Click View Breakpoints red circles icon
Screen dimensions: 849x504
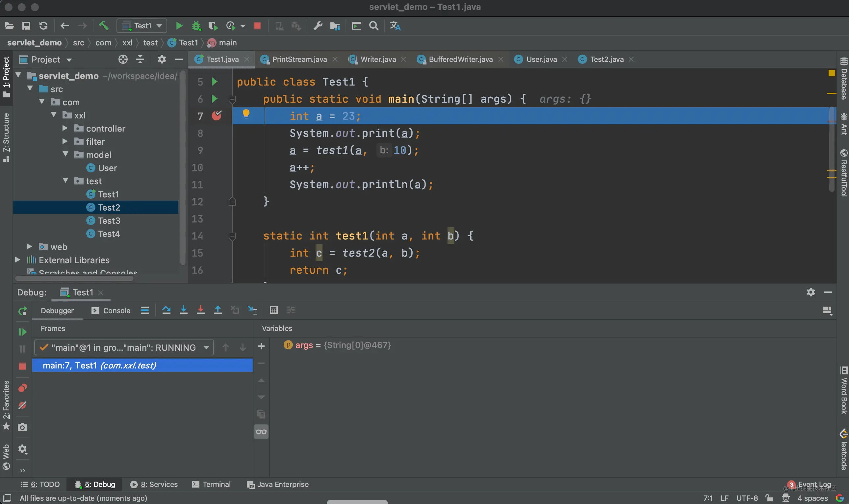coord(22,388)
